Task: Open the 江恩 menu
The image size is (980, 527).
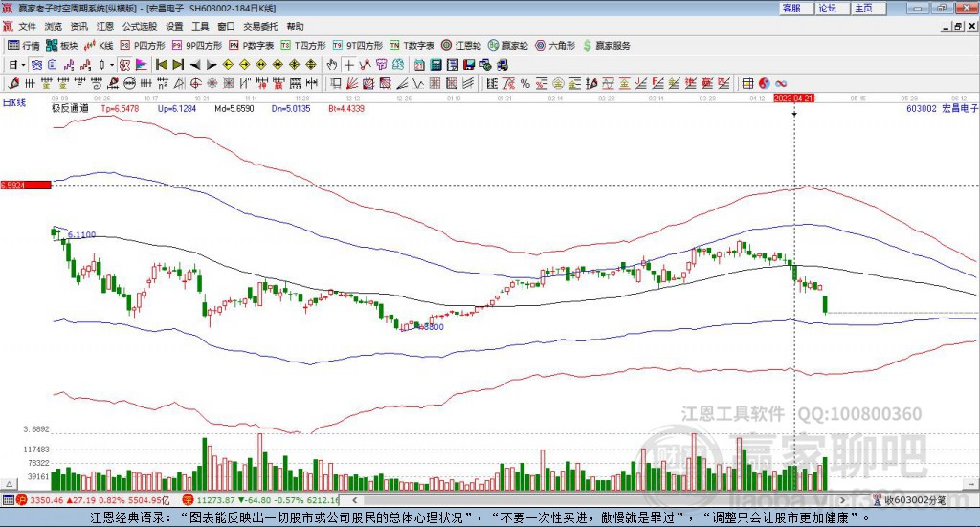Action: pyautogui.click(x=105, y=26)
